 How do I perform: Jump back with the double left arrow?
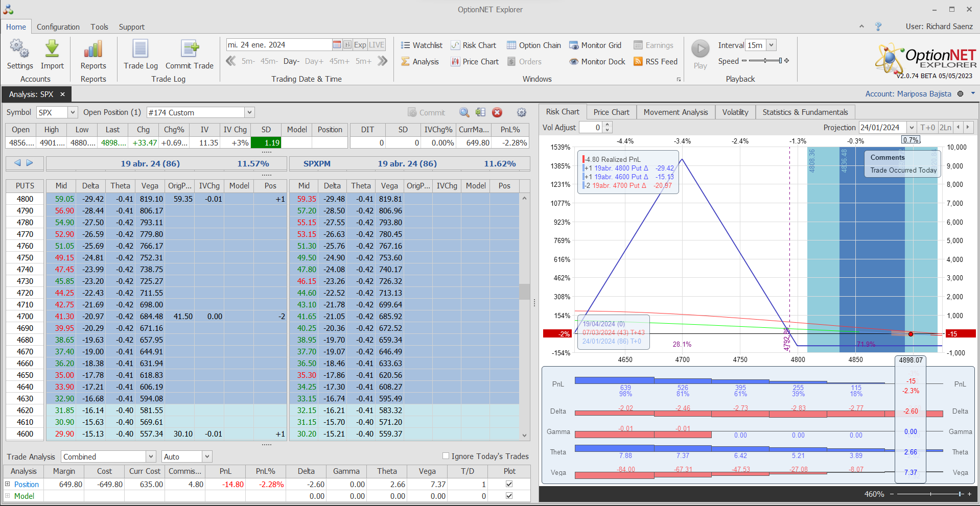pyautogui.click(x=231, y=61)
